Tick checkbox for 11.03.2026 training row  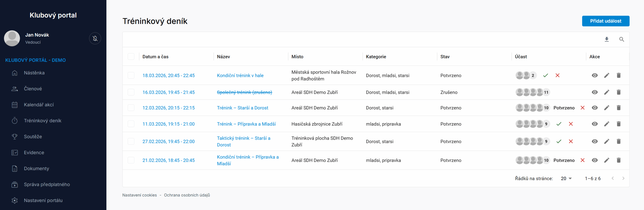131,124
